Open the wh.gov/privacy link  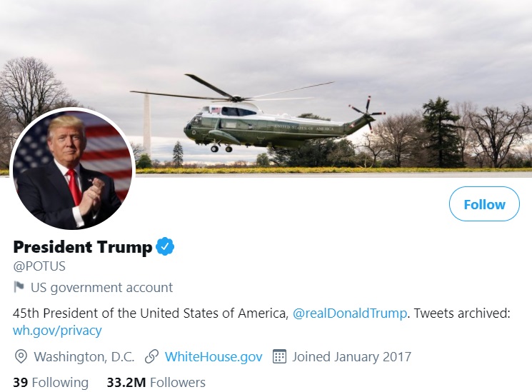pyautogui.click(x=57, y=331)
